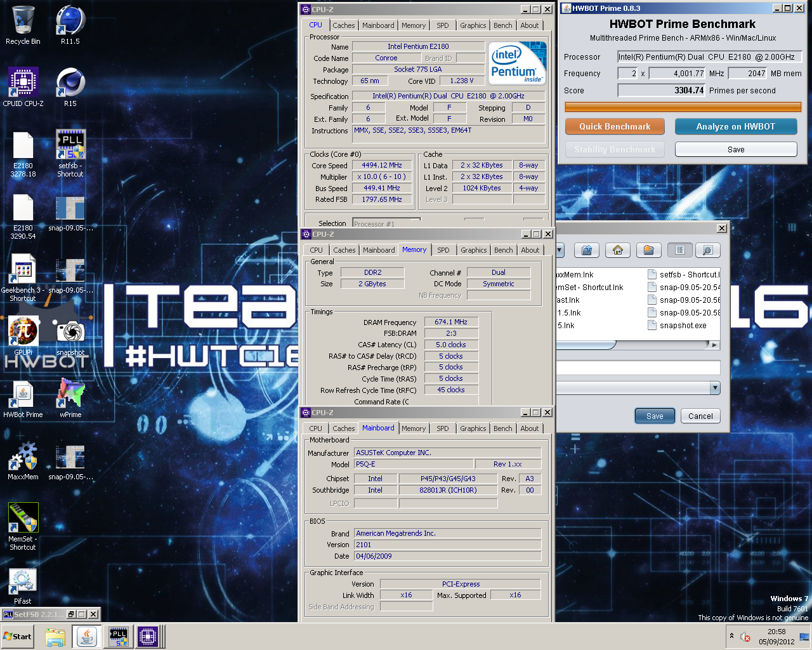Open CPUID CPU-Z desktop shortcut
The image size is (812, 650).
[x=23, y=88]
